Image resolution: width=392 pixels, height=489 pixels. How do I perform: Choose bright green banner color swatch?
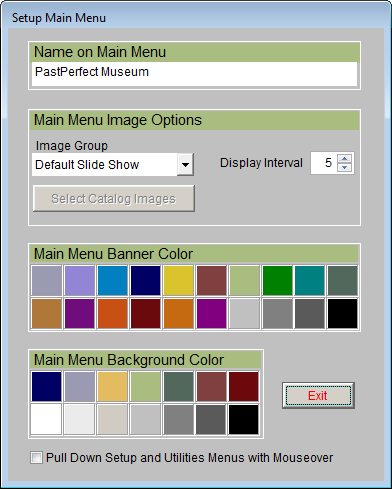pos(277,281)
